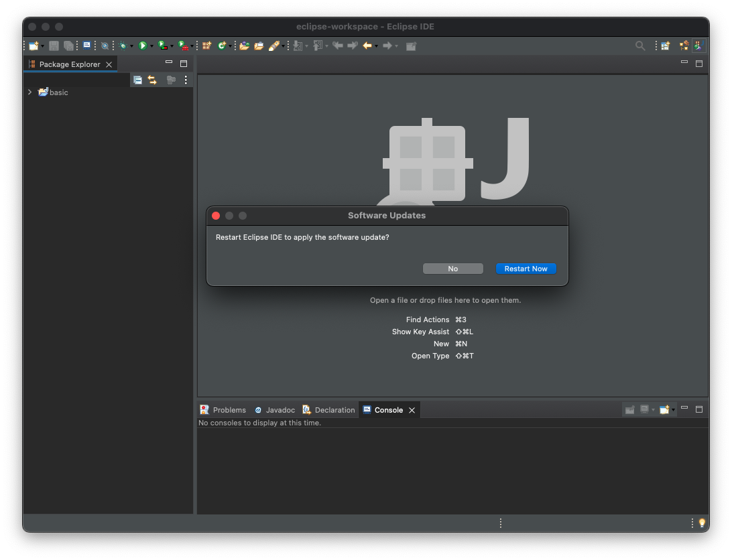Screen dimensions: 732x560
Task: Toggle Link with Editor in Package Explorer
Action: 152,80
